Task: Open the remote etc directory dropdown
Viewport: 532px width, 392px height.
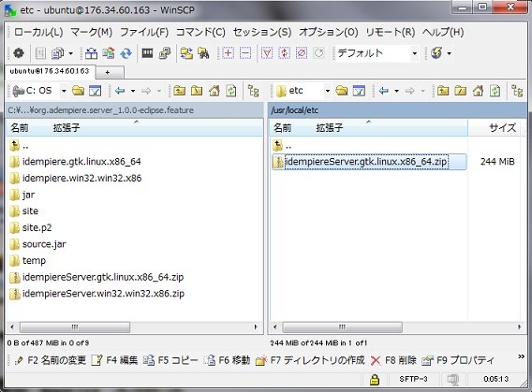Action: (327, 91)
